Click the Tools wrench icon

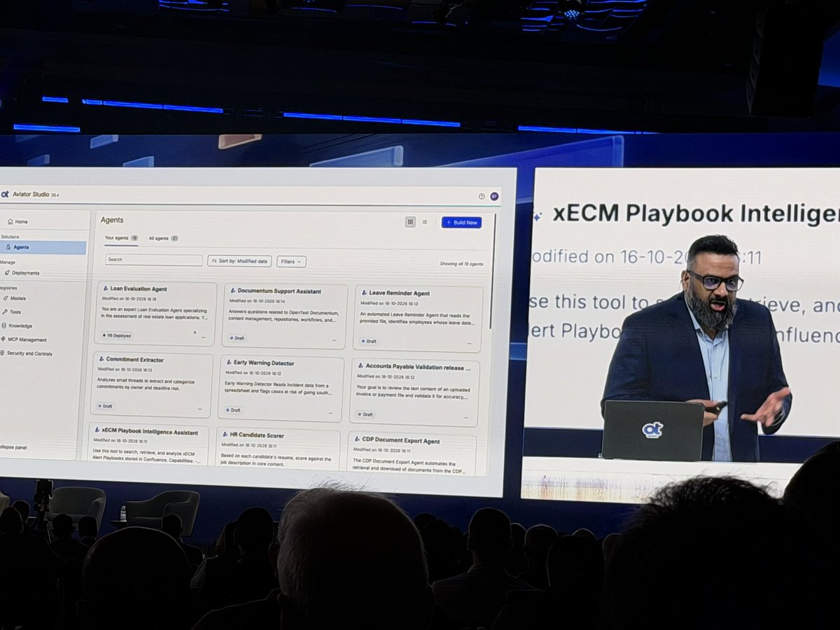click(4, 311)
